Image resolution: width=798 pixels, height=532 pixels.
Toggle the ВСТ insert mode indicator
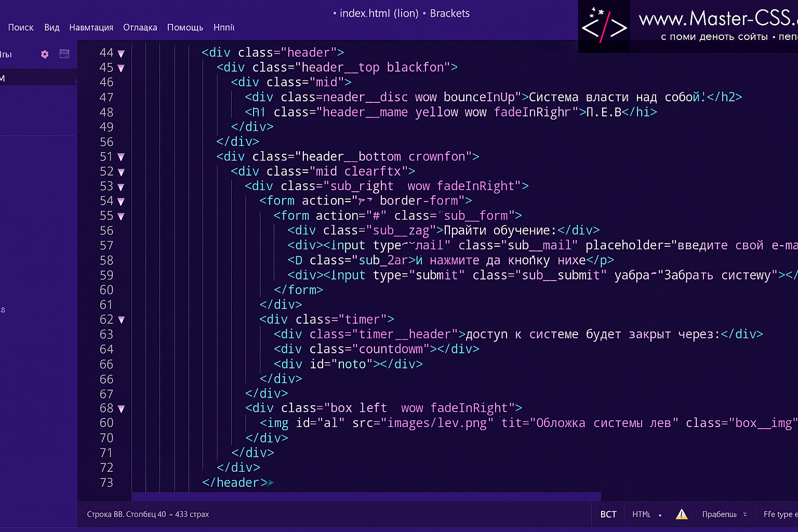tap(608, 514)
